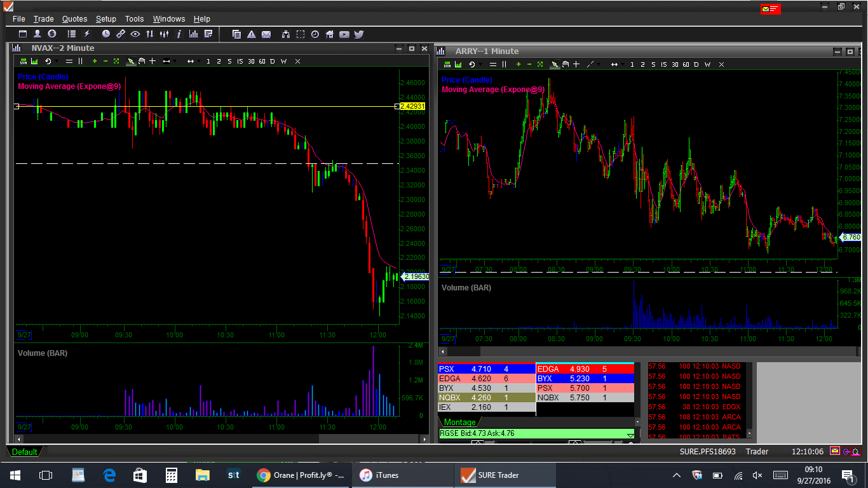Toggle the pointer tool on NVAX chart

pyautogui.click(x=130, y=62)
